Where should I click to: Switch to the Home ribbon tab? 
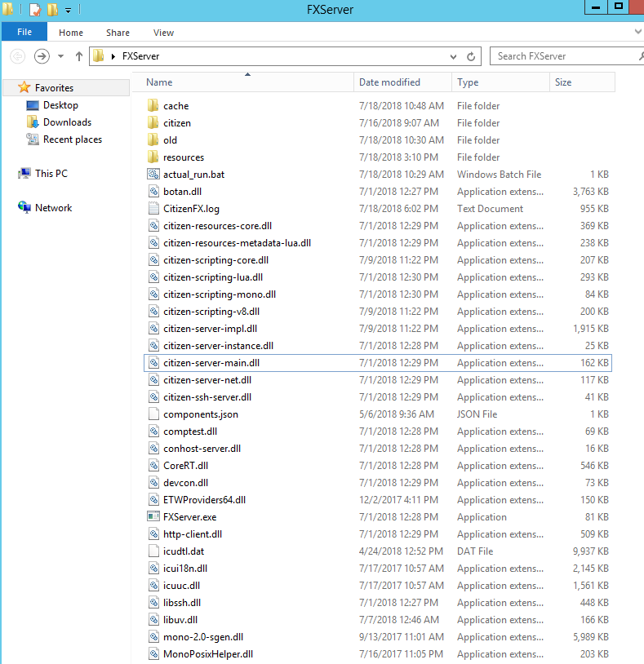pos(71,33)
